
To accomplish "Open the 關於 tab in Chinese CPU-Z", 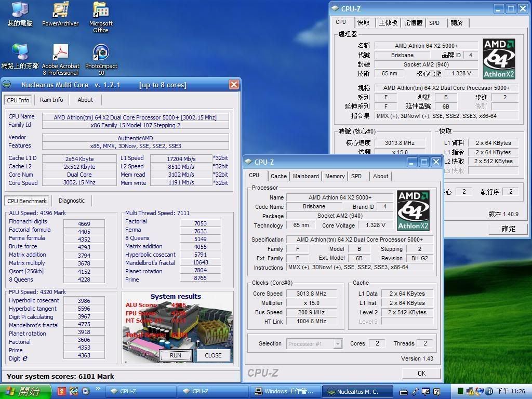I will pyautogui.click(x=457, y=23).
